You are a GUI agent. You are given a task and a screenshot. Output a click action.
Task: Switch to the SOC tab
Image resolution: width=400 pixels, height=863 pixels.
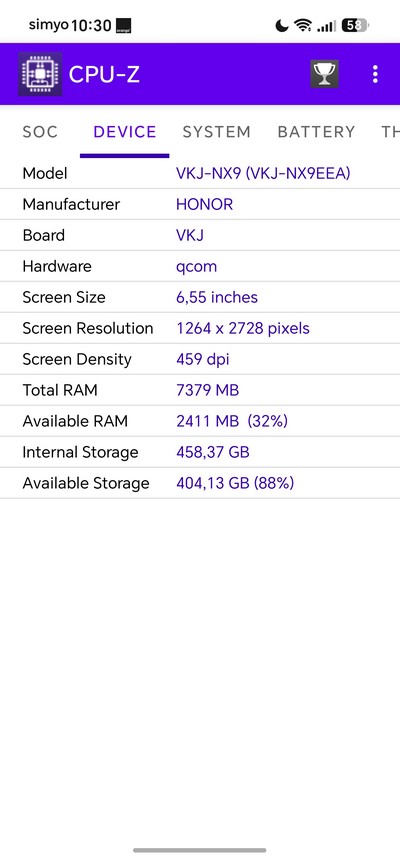coord(40,132)
